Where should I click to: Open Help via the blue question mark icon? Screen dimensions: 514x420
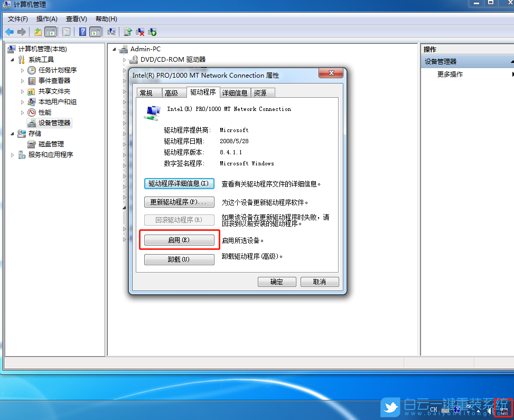83,31
